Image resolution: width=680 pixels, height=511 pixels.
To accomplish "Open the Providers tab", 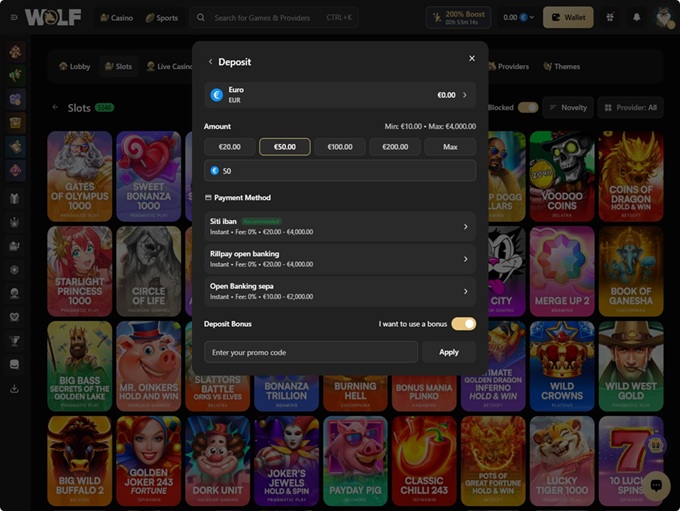I will [x=508, y=66].
